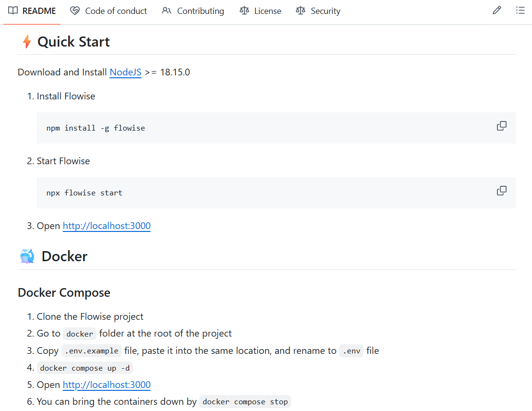Click the Quick Start heading
532x411 pixels.
(x=73, y=42)
